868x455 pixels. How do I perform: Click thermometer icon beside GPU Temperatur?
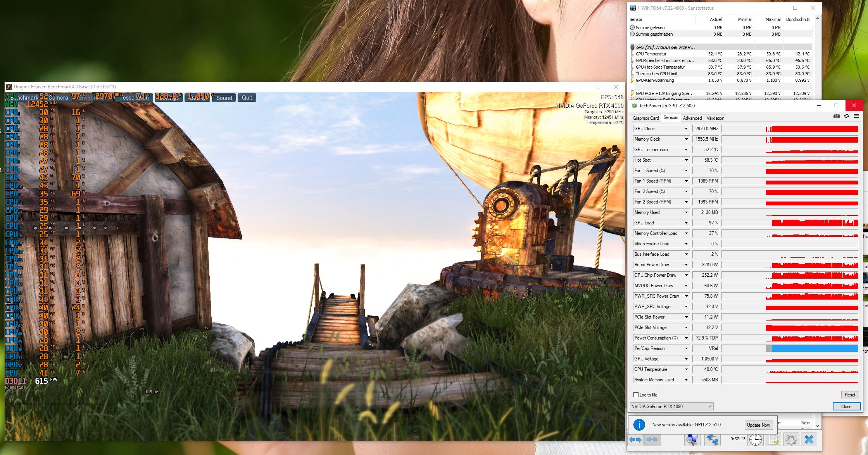point(632,54)
